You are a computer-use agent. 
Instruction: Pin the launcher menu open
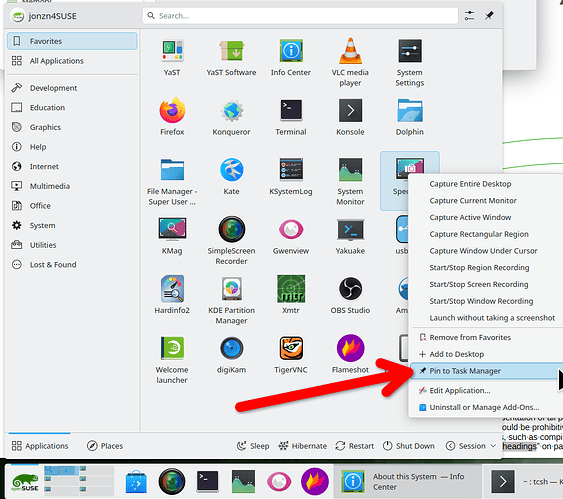pyautogui.click(x=489, y=15)
